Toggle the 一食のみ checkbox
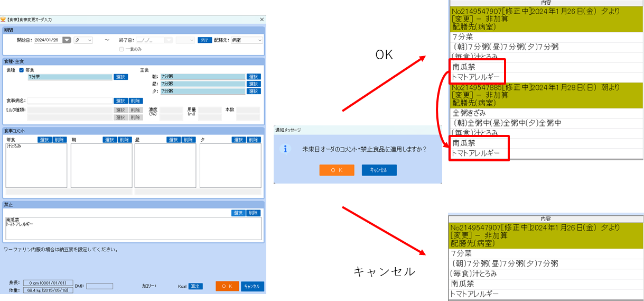The image size is (644, 301). (122, 49)
